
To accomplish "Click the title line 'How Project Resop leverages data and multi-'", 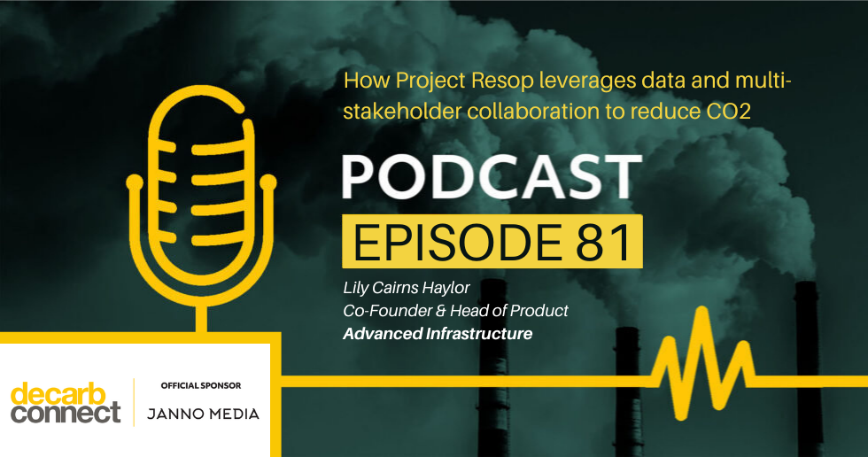I will click(568, 81).
